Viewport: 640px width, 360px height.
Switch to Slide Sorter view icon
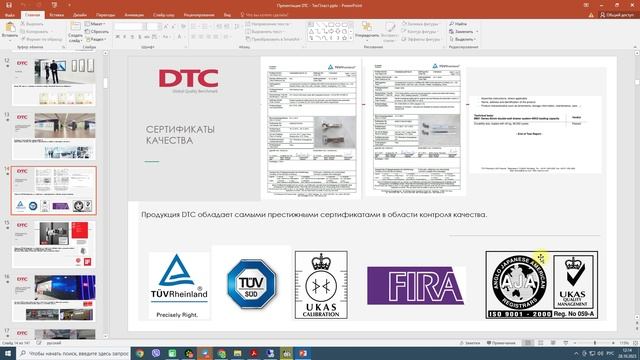(540, 343)
